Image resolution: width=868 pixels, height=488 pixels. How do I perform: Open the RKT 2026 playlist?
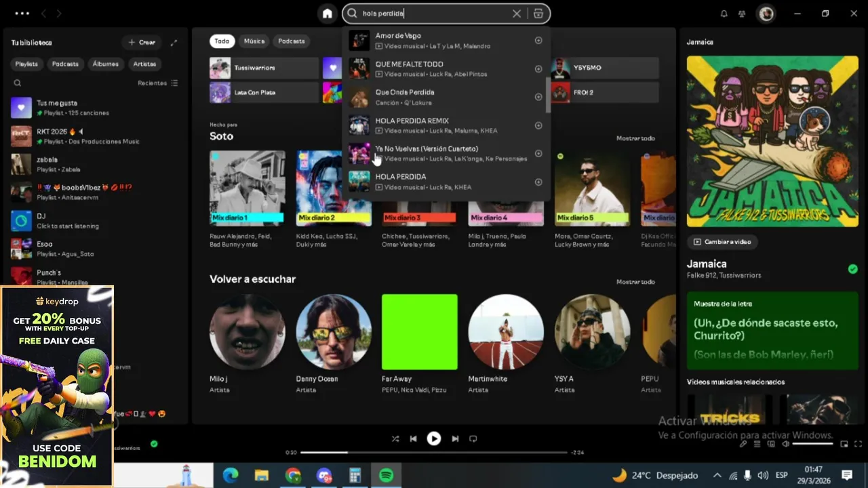(95, 136)
